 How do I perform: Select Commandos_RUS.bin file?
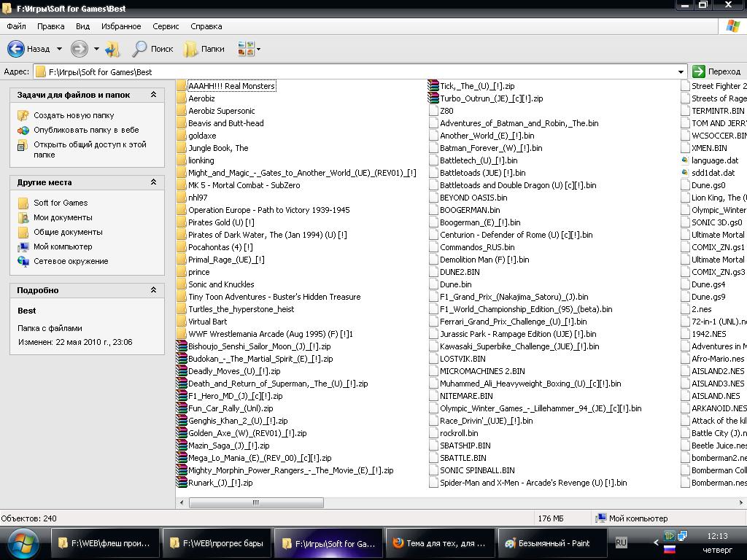[477, 247]
